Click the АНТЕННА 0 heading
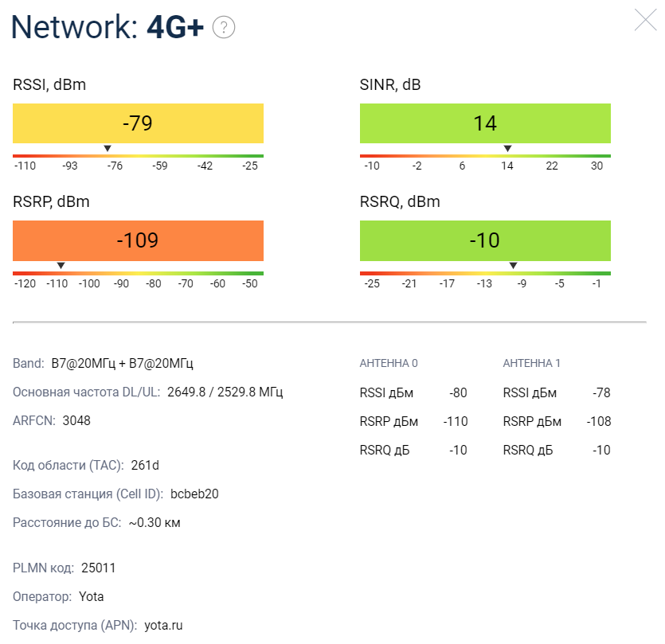The height and width of the screenshot is (644, 665). [x=389, y=364]
